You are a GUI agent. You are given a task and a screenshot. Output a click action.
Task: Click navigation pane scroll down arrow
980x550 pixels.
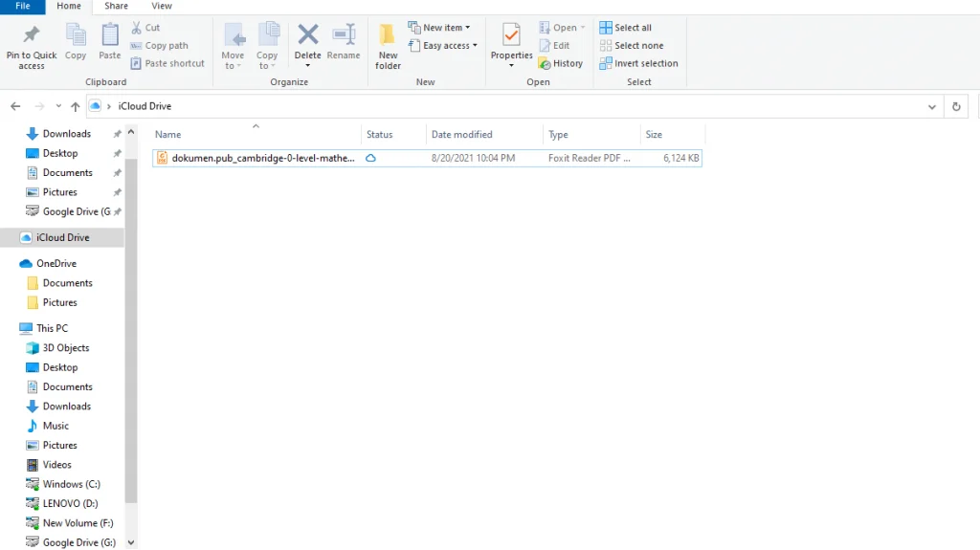tap(130, 543)
